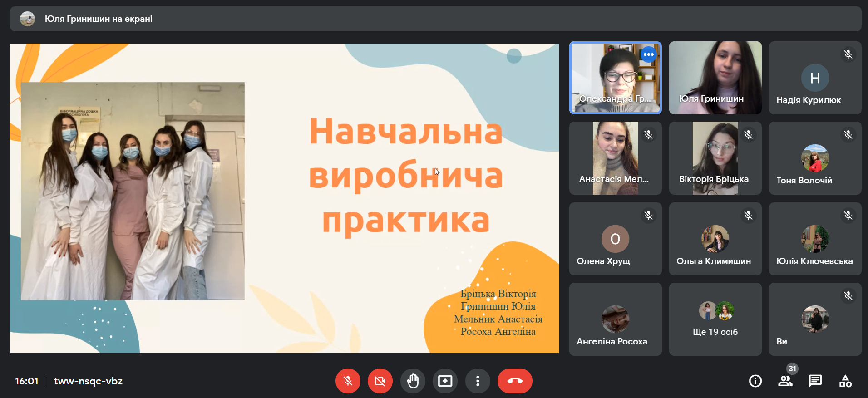Screen dimensions: 868x398
Task: Click the present screen button
Action: pyautogui.click(x=445, y=381)
